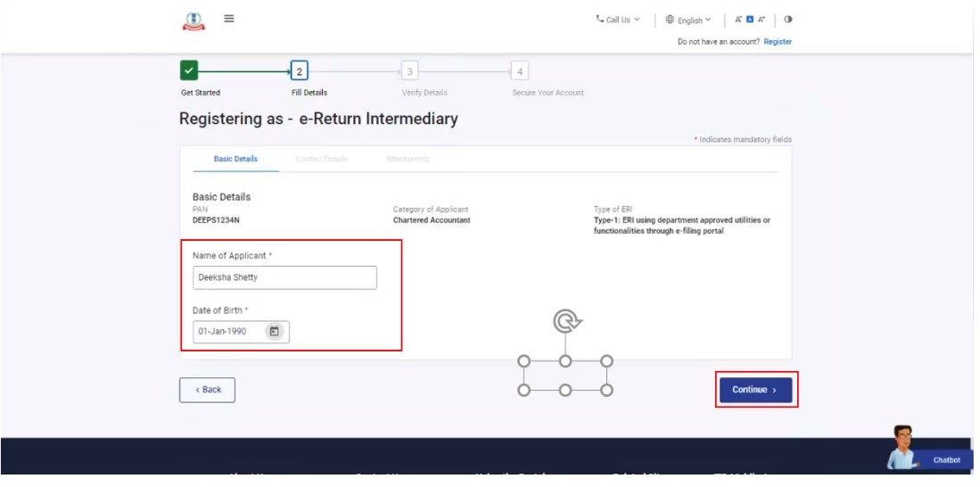Click the decrease font size icon
The image size is (980, 487).
738,20
